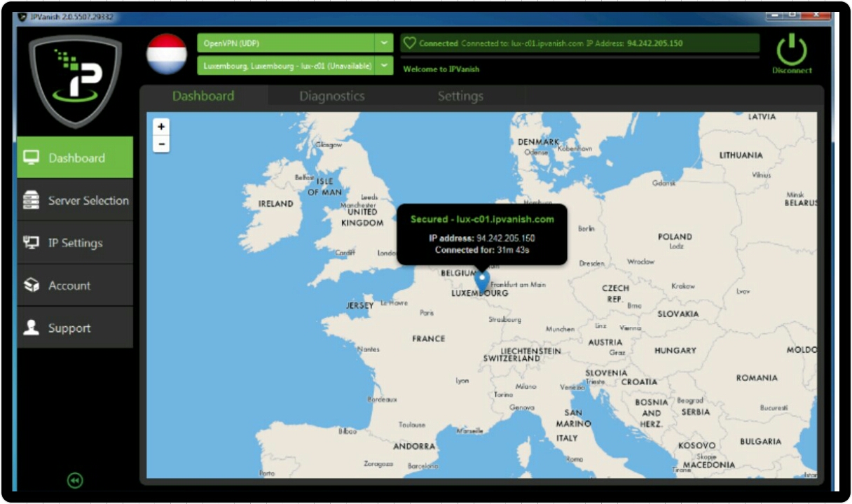Image resolution: width=852 pixels, height=504 pixels.
Task: Expand the Luxembourg server dropdown arrow
Action: tap(384, 66)
